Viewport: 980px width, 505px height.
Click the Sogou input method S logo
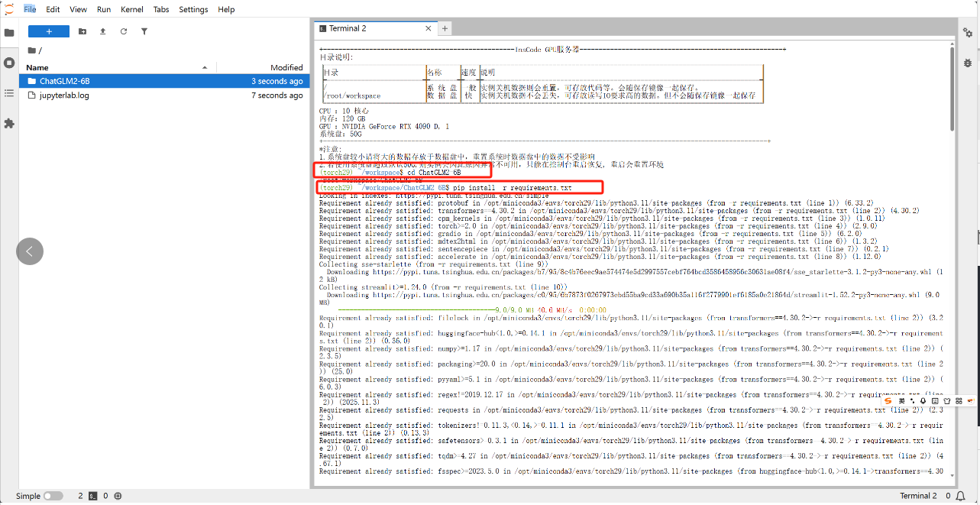pos(888,400)
